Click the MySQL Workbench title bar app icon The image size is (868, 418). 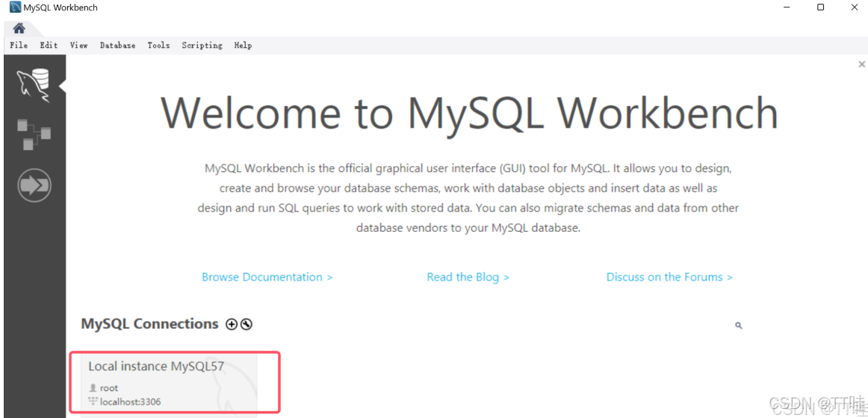[16, 7]
